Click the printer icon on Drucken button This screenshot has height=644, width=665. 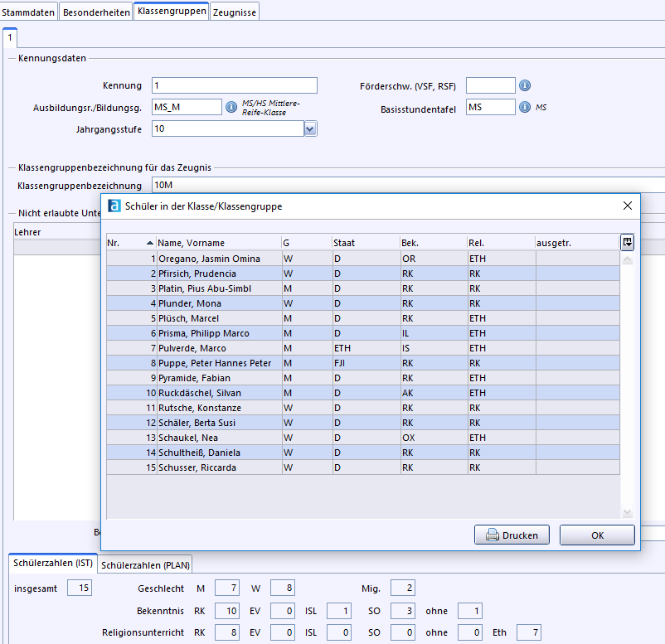point(492,535)
